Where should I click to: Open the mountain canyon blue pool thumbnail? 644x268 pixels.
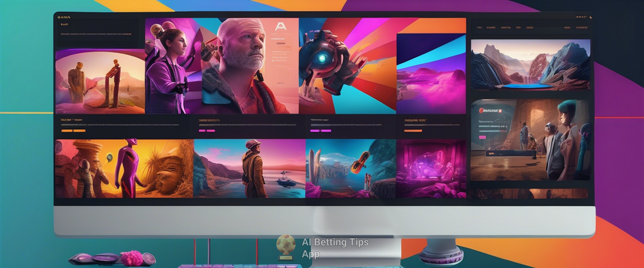(530, 64)
